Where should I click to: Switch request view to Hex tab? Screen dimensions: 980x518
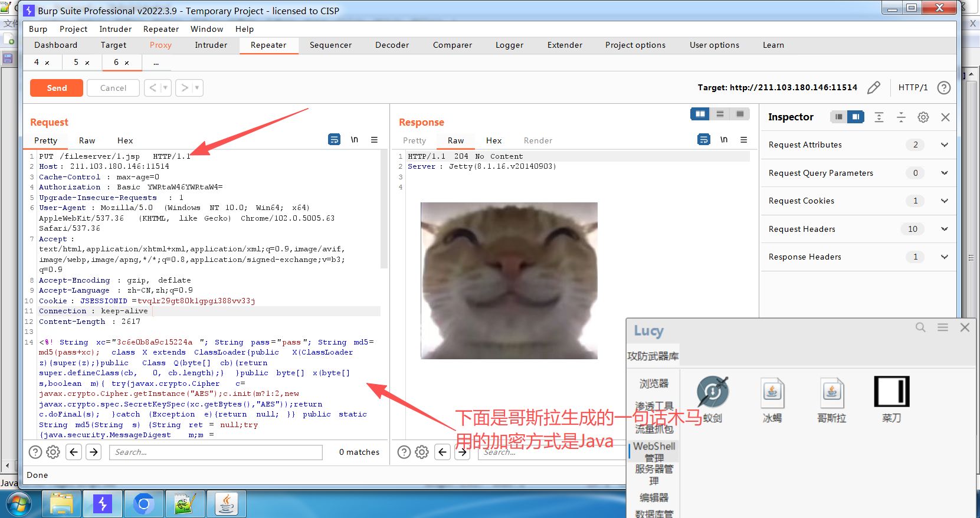pos(125,140)
